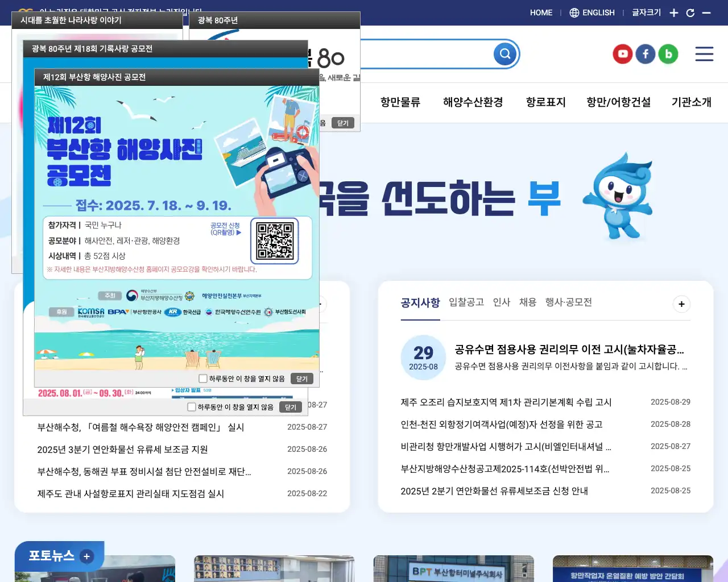Close the 광복 80주년 popup

343,123
